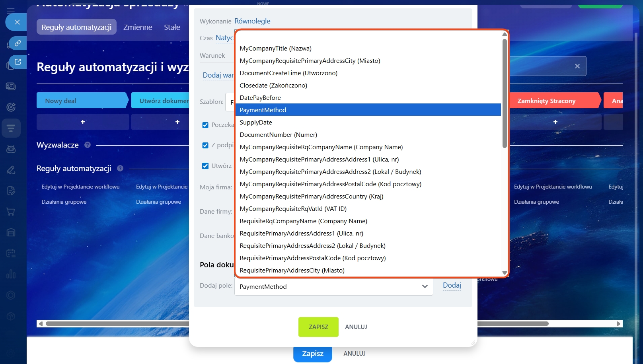This screenshot has width=643, height=364.
Task: Click the field list scroll up arrow
Action: 505,34
